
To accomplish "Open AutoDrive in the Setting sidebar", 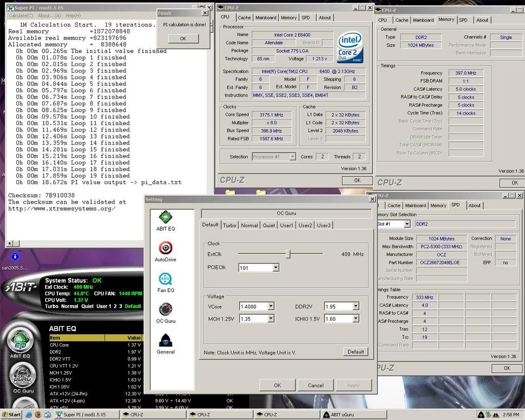I will tap(165, 249).
